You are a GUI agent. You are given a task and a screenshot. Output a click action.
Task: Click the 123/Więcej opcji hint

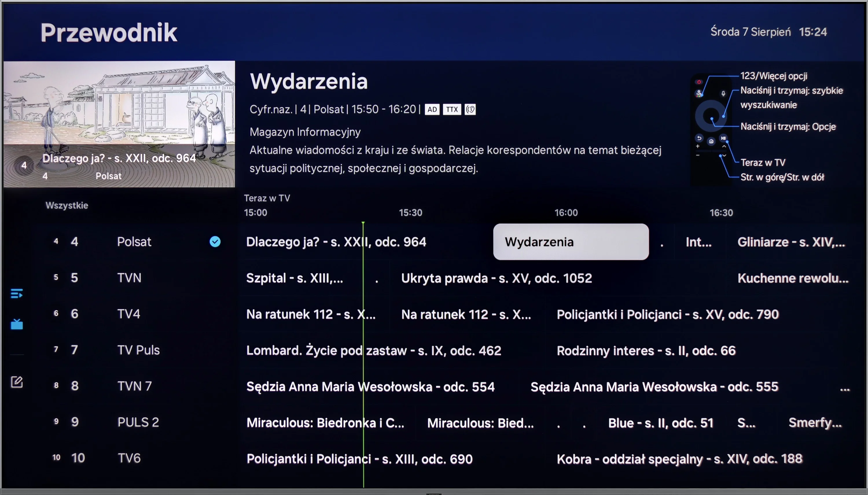[773, 76]
